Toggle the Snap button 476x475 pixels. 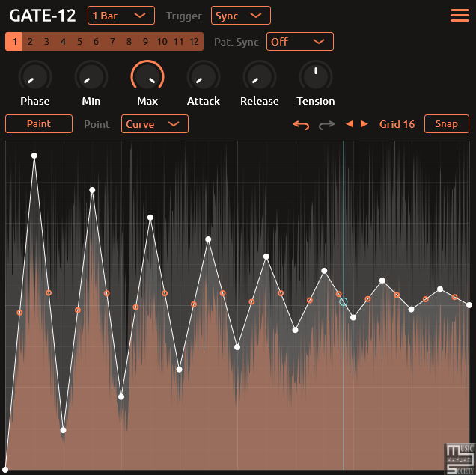coord(447,123)
